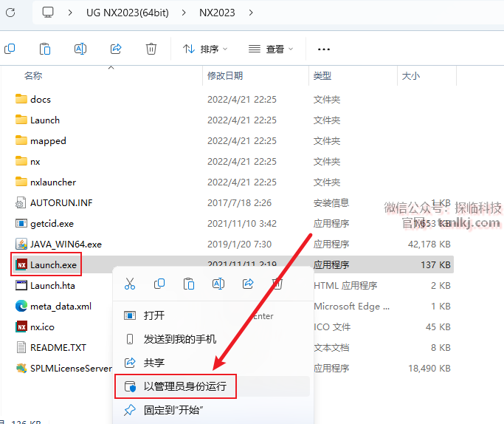Select the nx folder name

[x=35, y=162]
